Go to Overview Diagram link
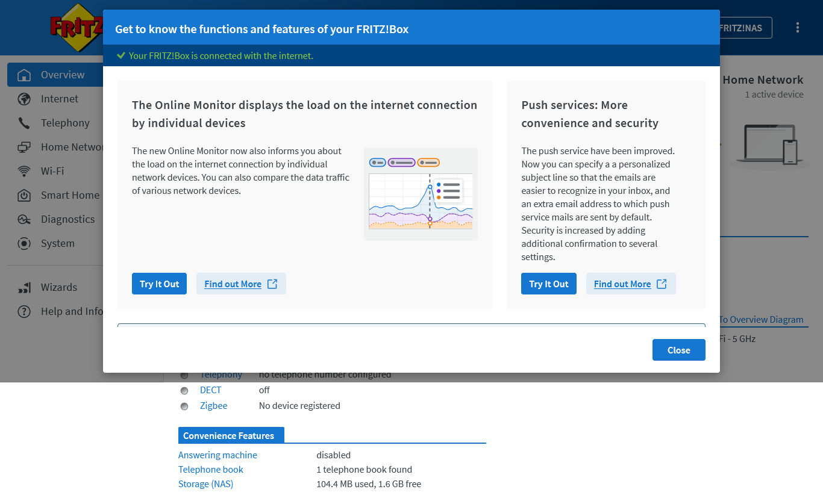This screenshot has width=823, height=504. (x=762, y=320)
